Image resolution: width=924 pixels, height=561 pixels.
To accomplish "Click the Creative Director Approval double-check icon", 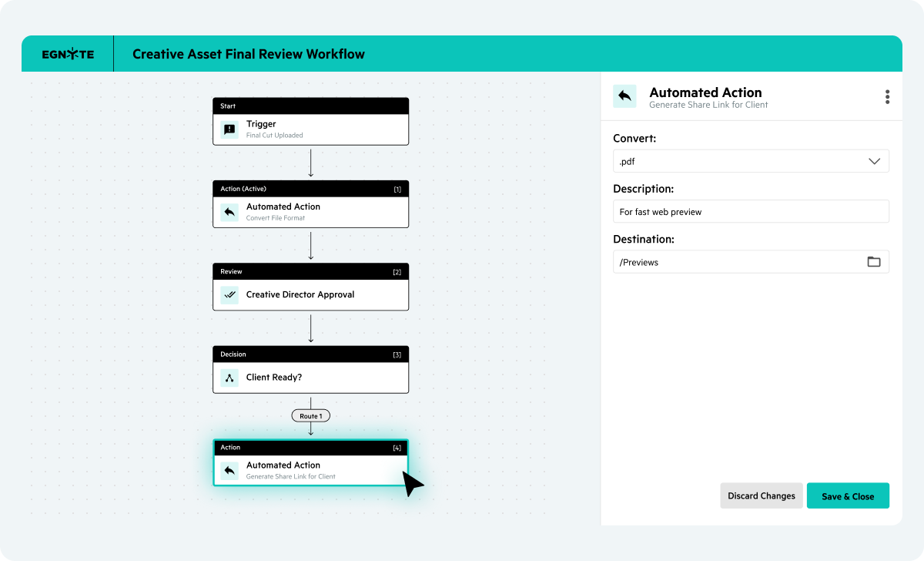I will pyautogui.click(x=229, y=294).
